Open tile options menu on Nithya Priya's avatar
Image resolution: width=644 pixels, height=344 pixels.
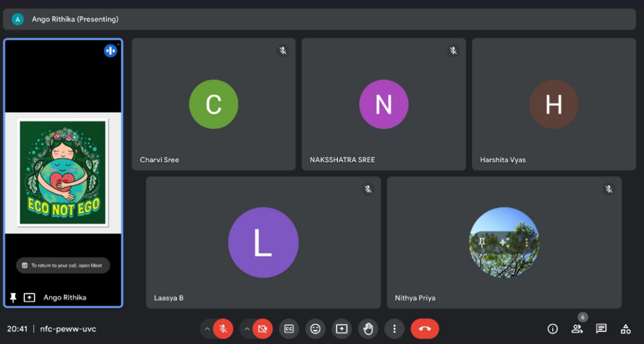point(526,242)
